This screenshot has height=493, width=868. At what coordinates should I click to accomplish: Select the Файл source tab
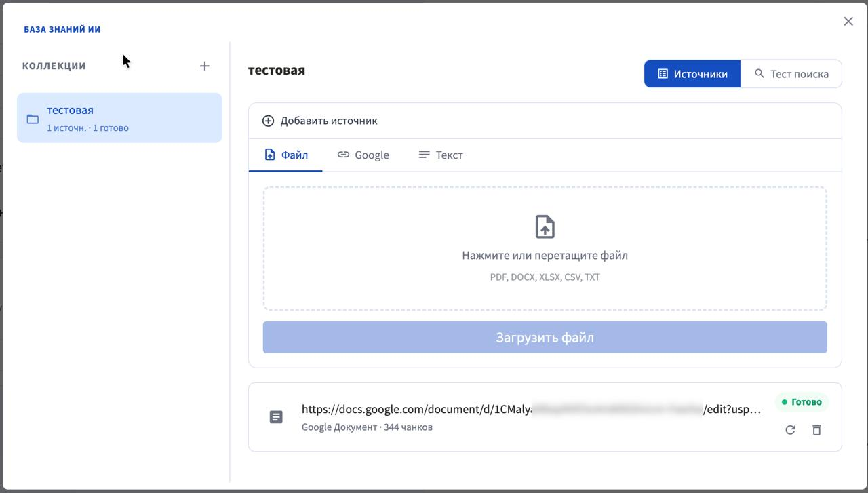point(285,155)
